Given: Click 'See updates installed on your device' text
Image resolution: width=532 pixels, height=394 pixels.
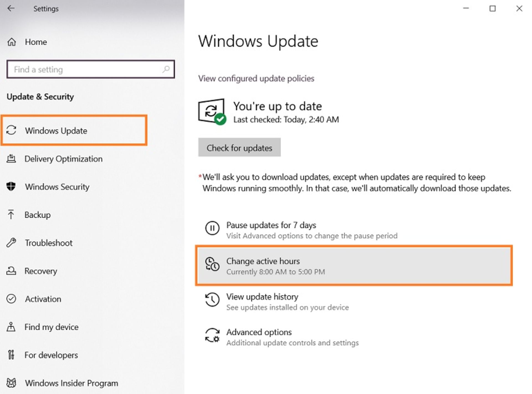Looking at the screenshot, I should click(x=288, y=307).
